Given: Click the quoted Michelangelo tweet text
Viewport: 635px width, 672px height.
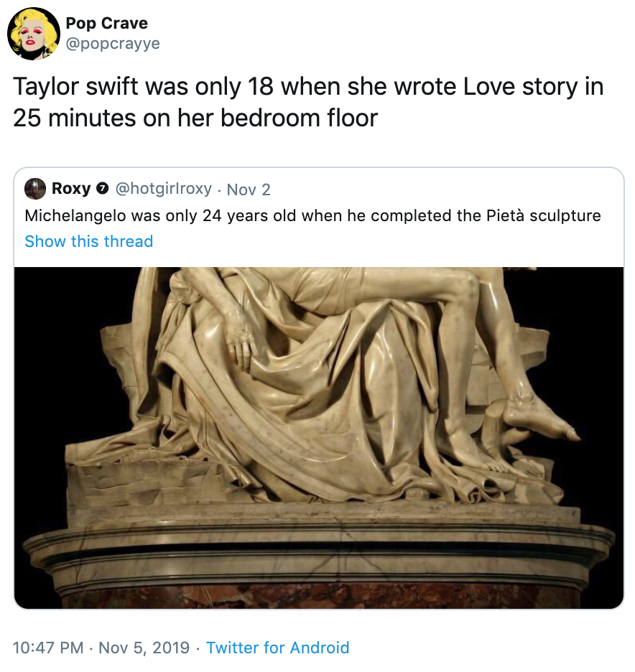Looking at the screenshot, I should pos(312,215).
